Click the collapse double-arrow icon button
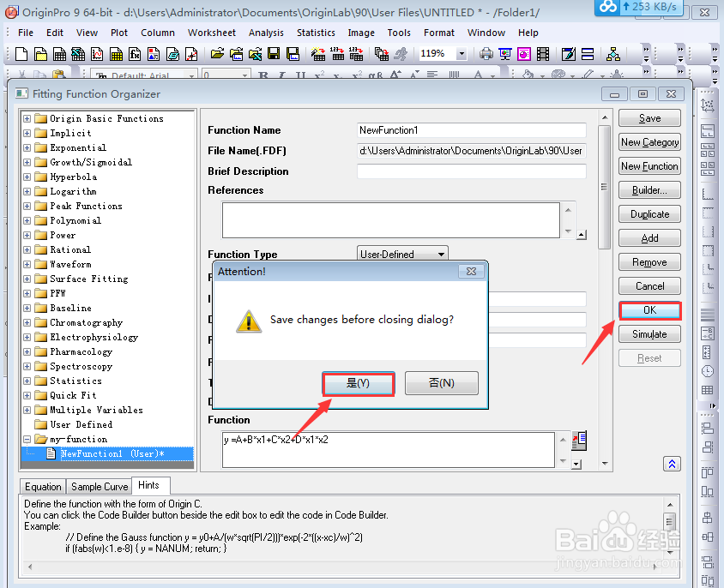 [672, 464]
